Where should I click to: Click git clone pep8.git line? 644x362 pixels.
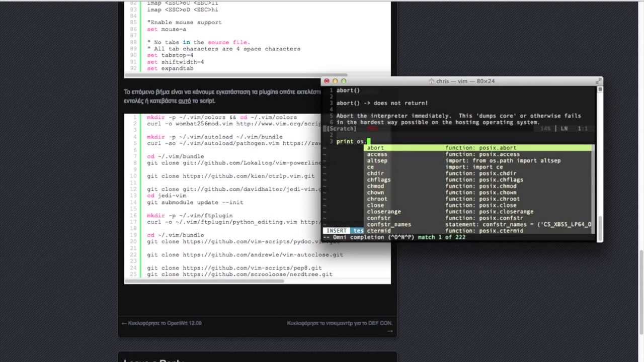point(234,268)
